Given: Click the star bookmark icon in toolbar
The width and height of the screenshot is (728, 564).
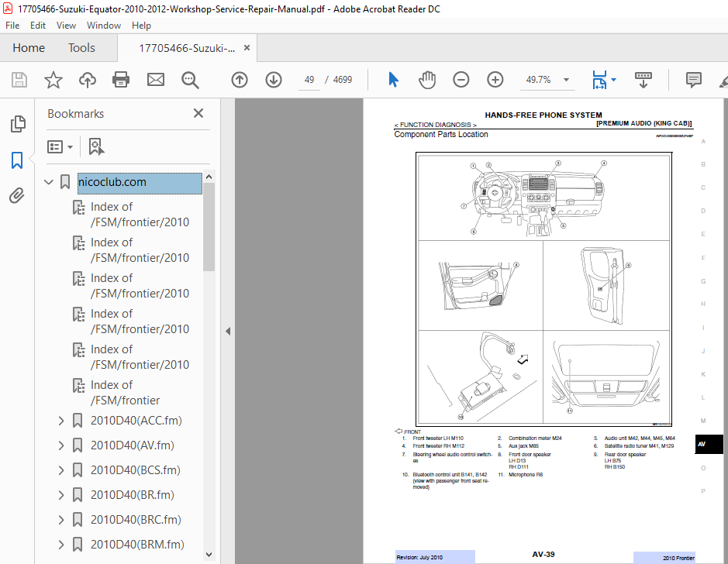Looking at the screenshot, I should (53, 80).
